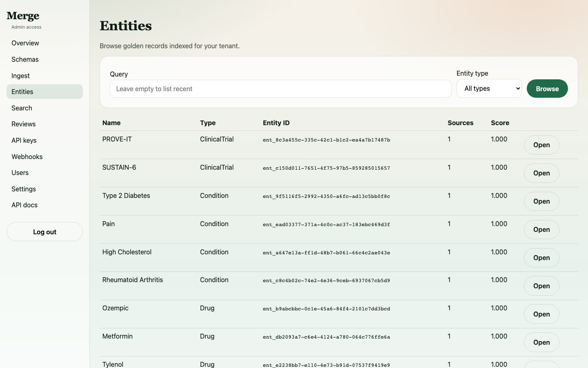Click the Entities page heading
Viewport: 588px width, 368px height.
click(126, 26)
